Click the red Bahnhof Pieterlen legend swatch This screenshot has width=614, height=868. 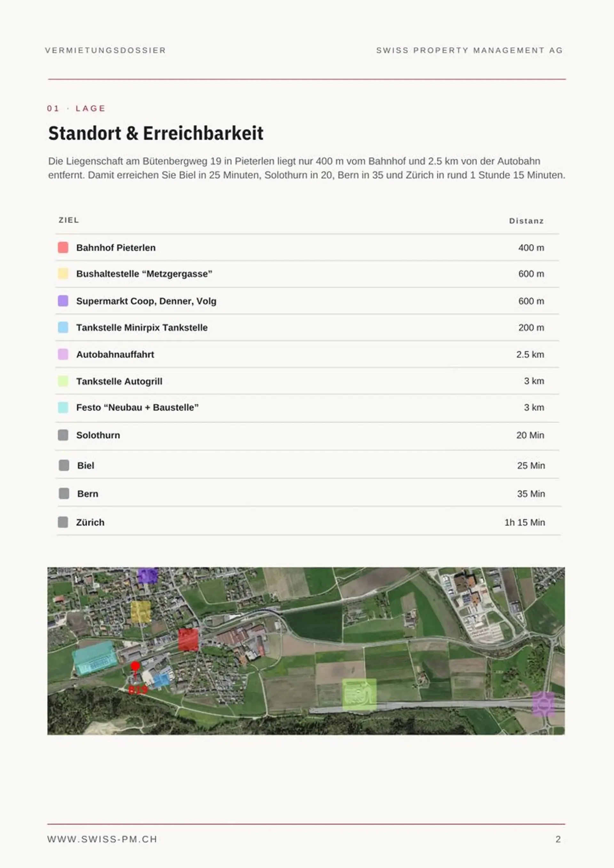click(x=63, y=248)
